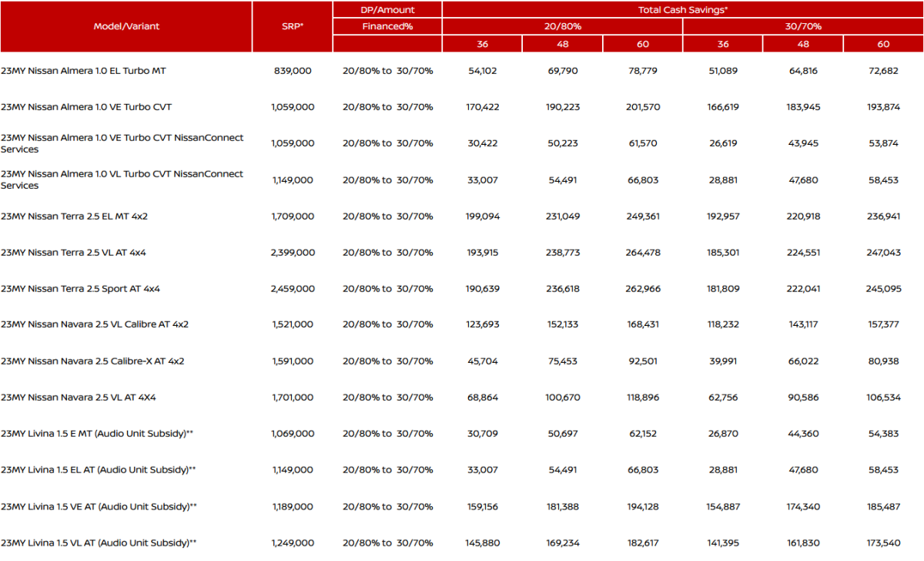Click the SRP value 2,399,000
This screenshot has height=561, width=924.
pos(293,253)
